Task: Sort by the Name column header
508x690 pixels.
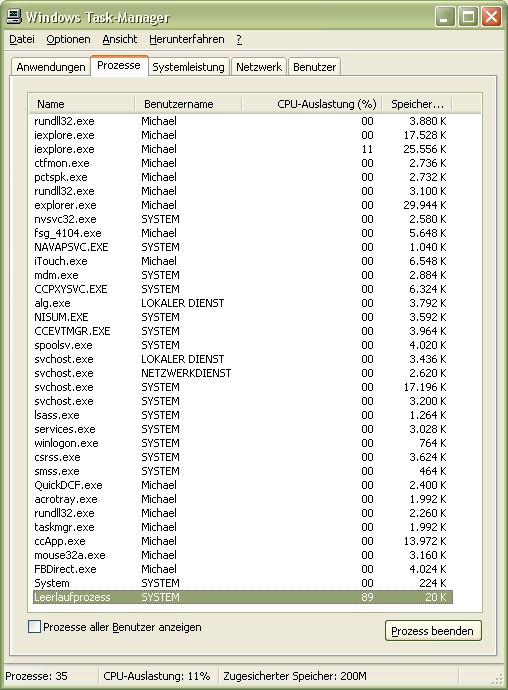Action: tap(81, 104)
